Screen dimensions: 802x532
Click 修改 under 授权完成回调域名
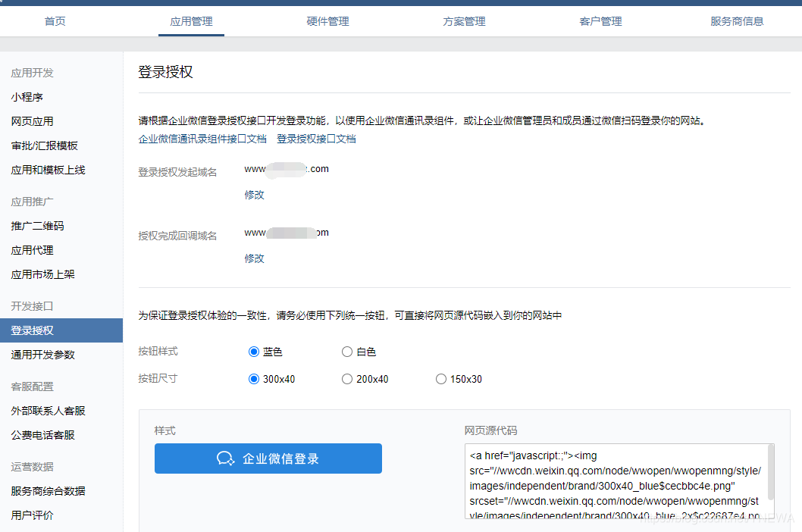pyautogui.click(x=254, y=258)
